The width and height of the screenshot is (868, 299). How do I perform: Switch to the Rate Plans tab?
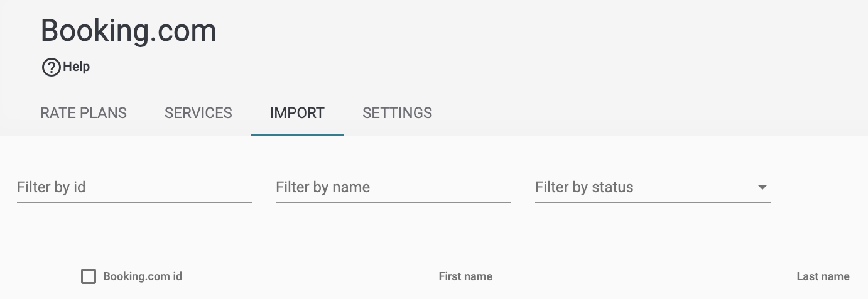coord(84,113)
